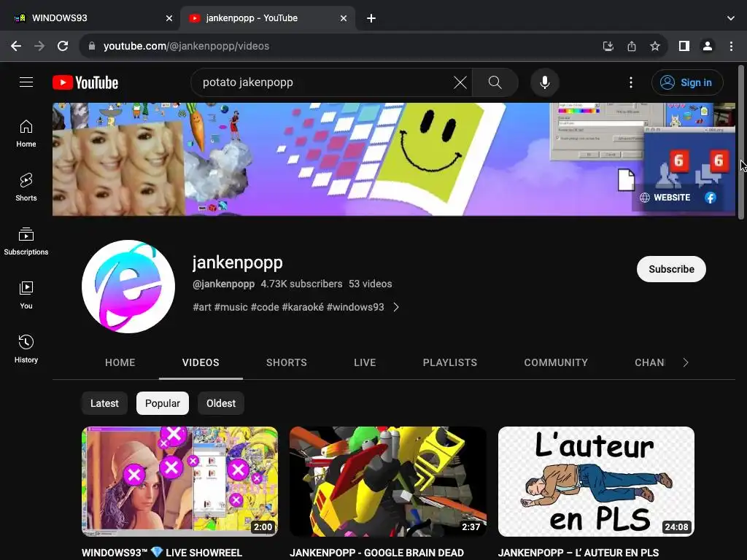Go to Home in sidebar
The width and height of the screenshot is (747, 560).
click(x=26, y=134)
